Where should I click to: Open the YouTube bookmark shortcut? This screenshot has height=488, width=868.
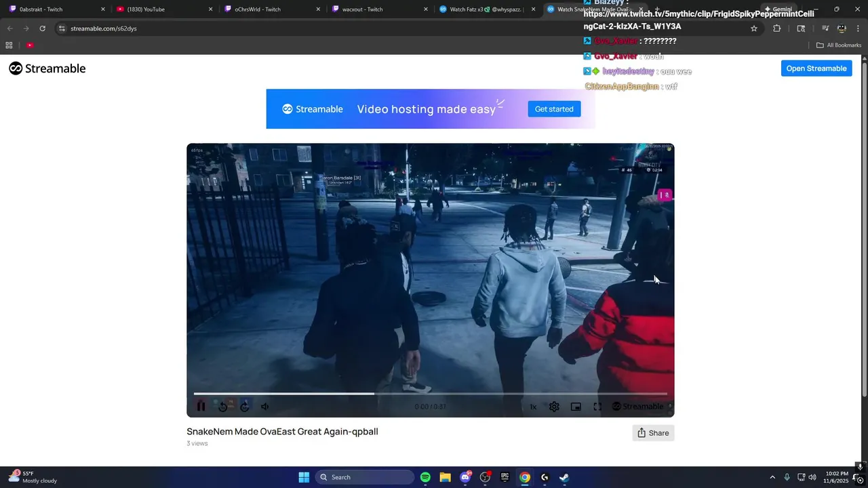coord(30,45)
